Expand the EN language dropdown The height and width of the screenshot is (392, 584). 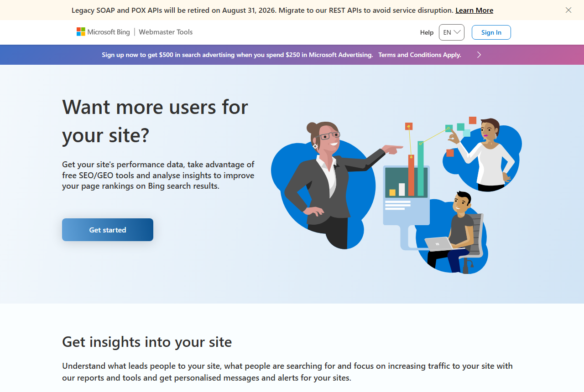point(452,32)
